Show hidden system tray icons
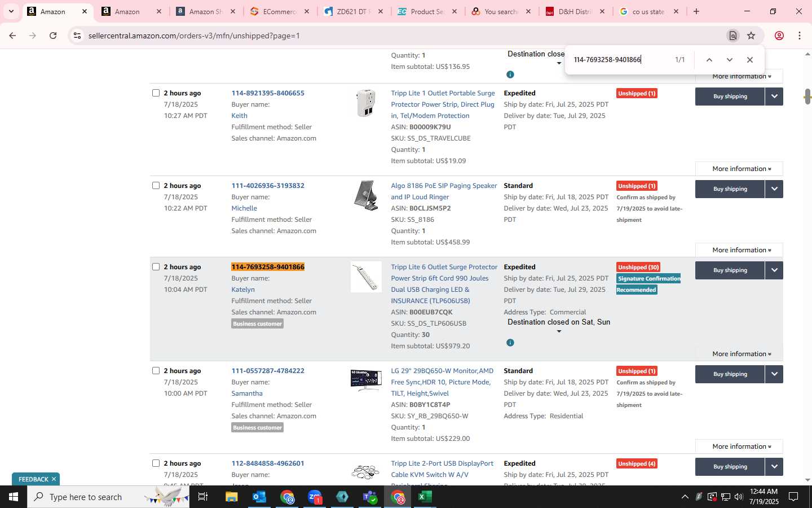812x508 pixels. 685,497
